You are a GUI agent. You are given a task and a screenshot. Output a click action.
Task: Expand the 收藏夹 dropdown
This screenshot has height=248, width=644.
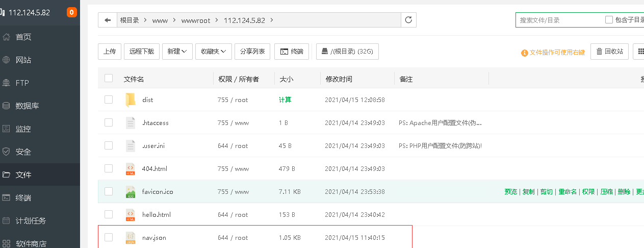pyautogui.click(x=214, y=52)
